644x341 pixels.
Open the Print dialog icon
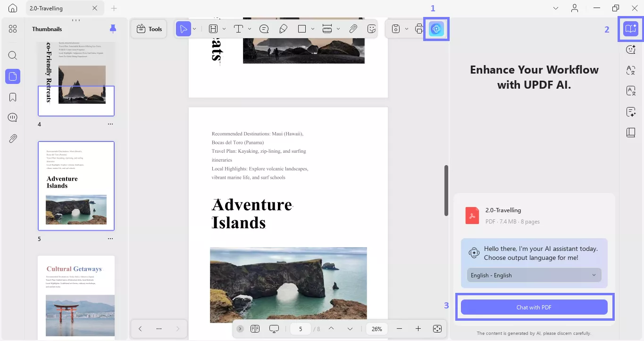pos(418,28)
